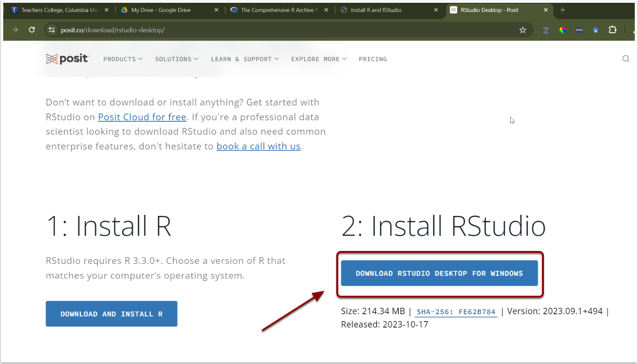Click the Posit logo in the header
Screen dimensions: 638x364
[x=67, y=59]
